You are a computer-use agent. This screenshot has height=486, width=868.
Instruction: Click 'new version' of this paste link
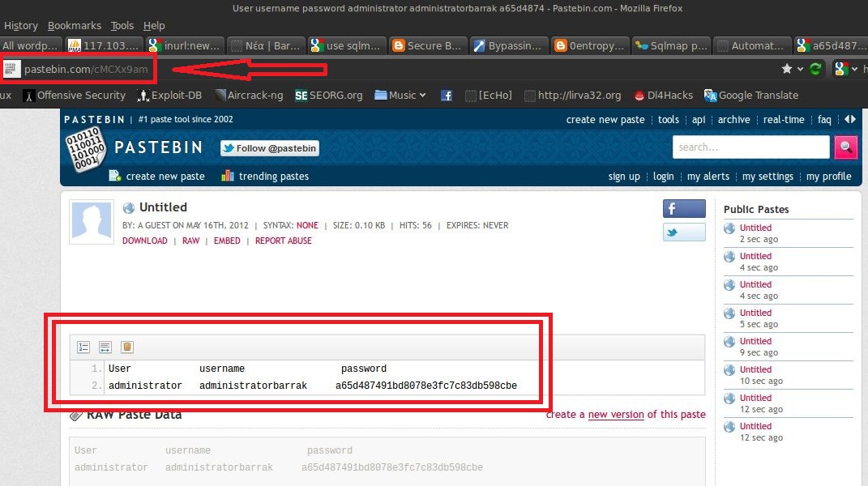click(616, 414)
